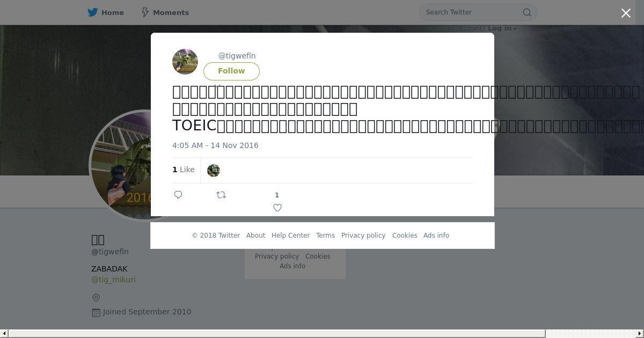Open Moments via the lightning icon
This screenshot has width=644, height=338.
click(145, 12)
